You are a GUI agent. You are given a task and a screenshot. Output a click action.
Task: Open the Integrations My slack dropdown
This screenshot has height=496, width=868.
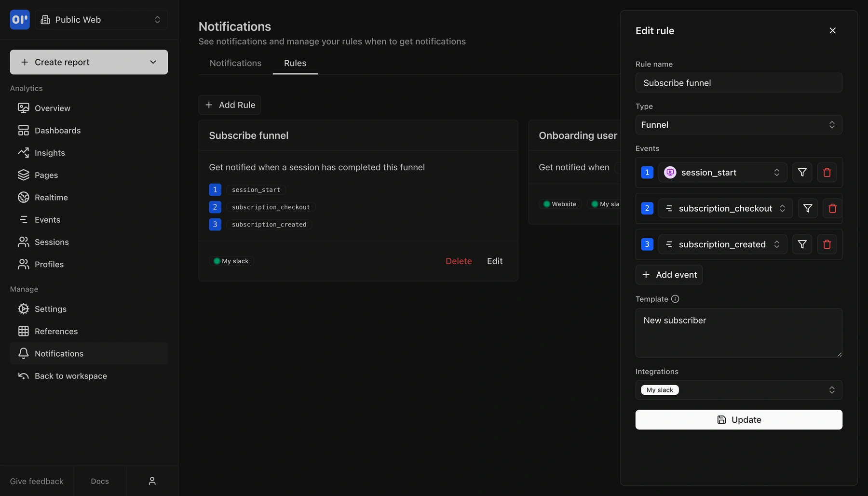pyautogui.click(x=738, y=390)
